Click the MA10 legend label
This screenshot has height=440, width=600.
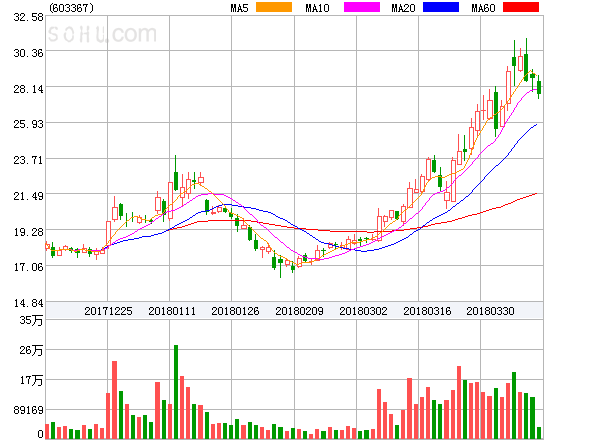317,8
